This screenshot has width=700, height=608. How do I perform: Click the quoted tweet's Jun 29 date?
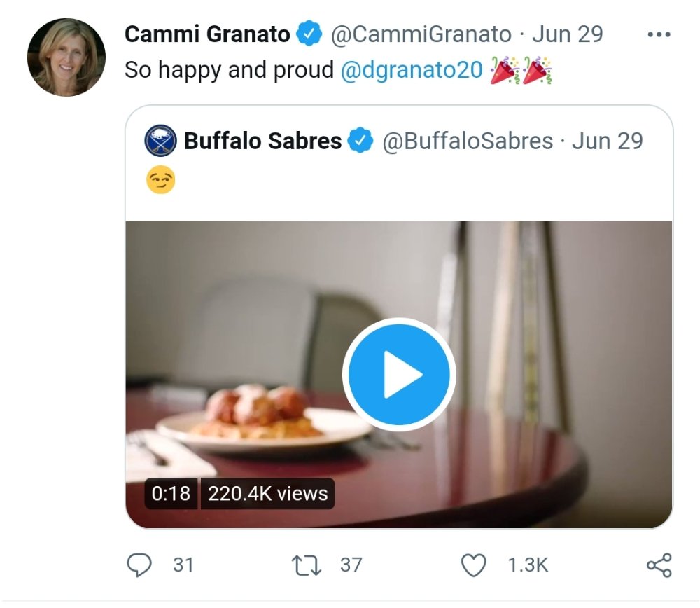(x=608, y=141)
